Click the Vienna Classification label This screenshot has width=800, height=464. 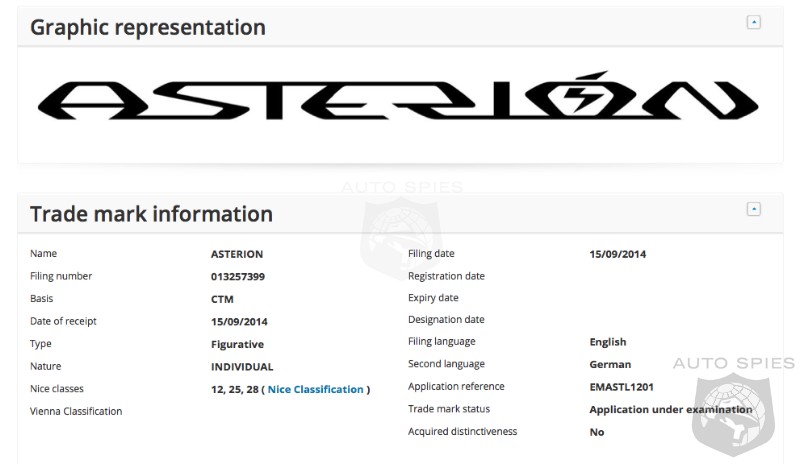[x=76, y=411]
